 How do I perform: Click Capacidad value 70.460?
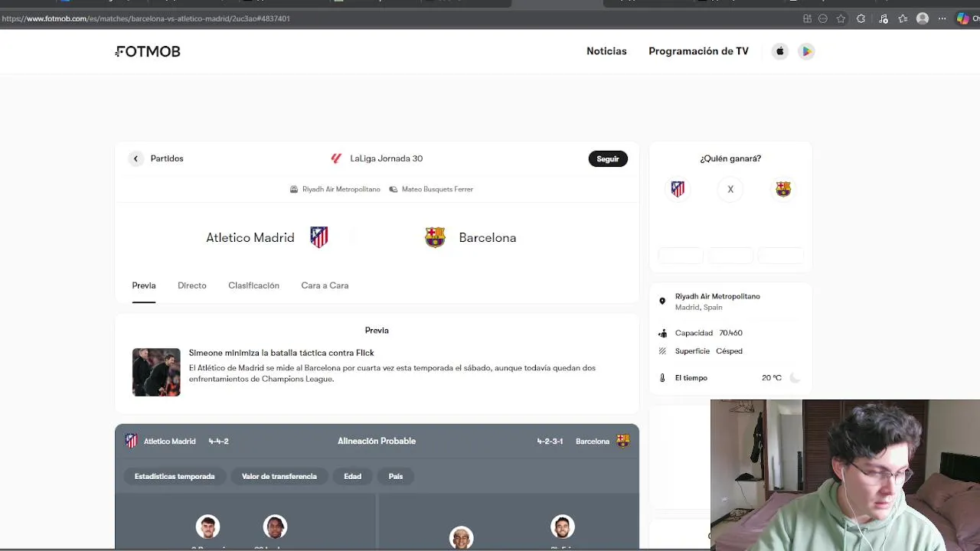click(x=730, y=333)
